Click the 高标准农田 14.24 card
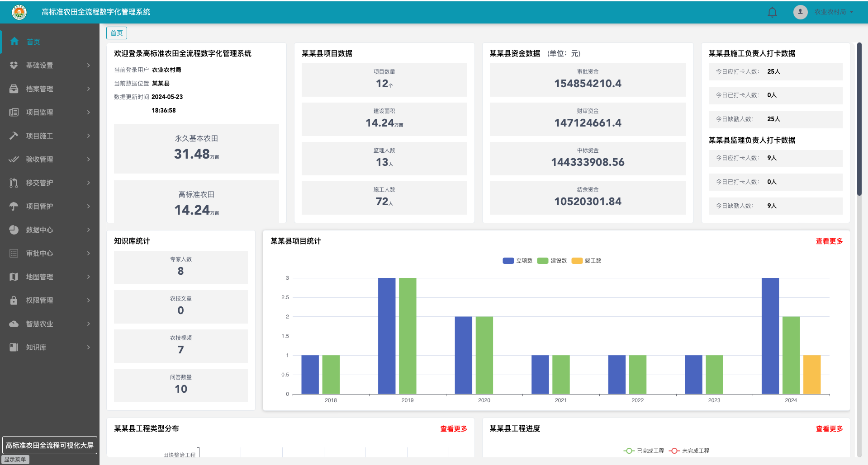The image size is (868, 465). [x=196, y=202]
